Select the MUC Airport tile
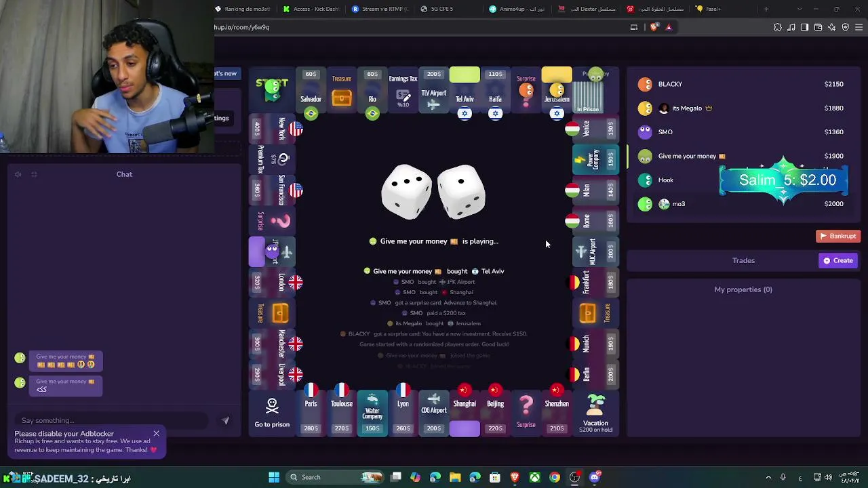Viewport: 868px width, 488px height. (595, 251)
